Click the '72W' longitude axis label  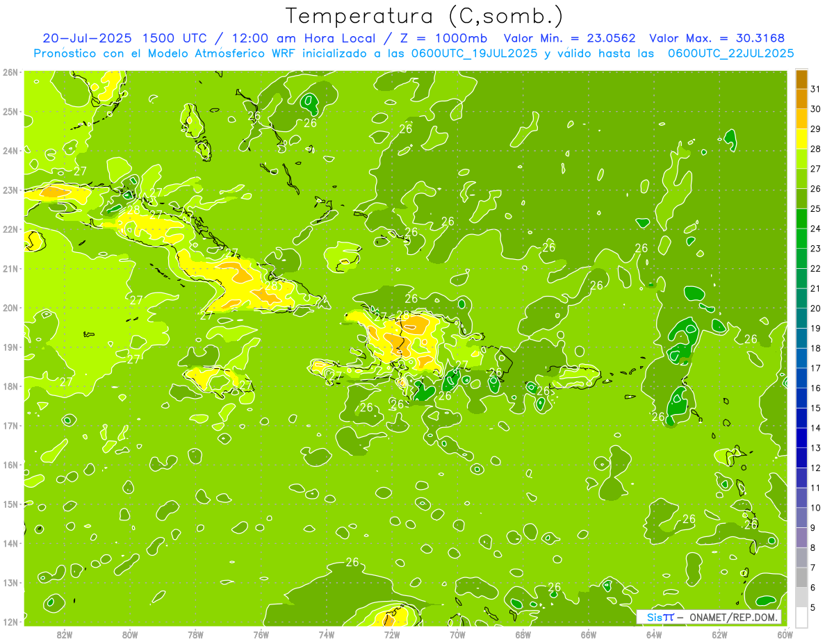[x=392, y=634]
